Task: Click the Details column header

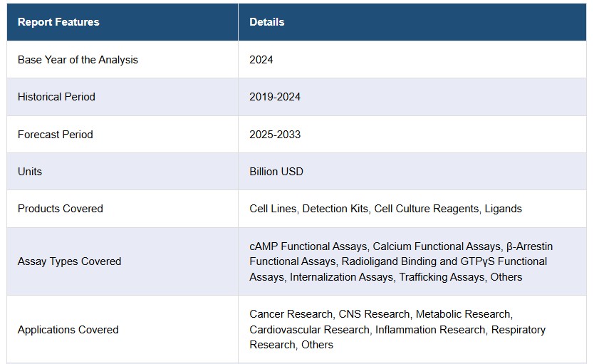Action: coord(266,22)
